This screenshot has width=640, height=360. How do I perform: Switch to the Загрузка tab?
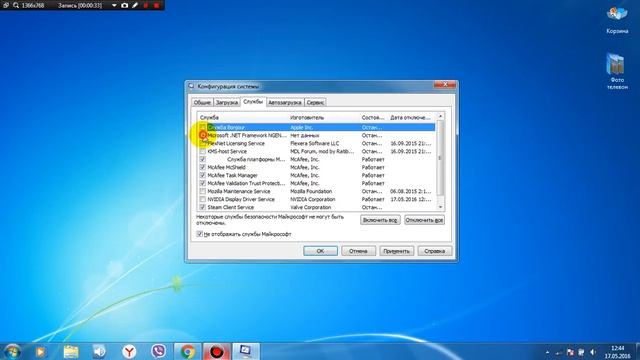click(x=227, y=102)
